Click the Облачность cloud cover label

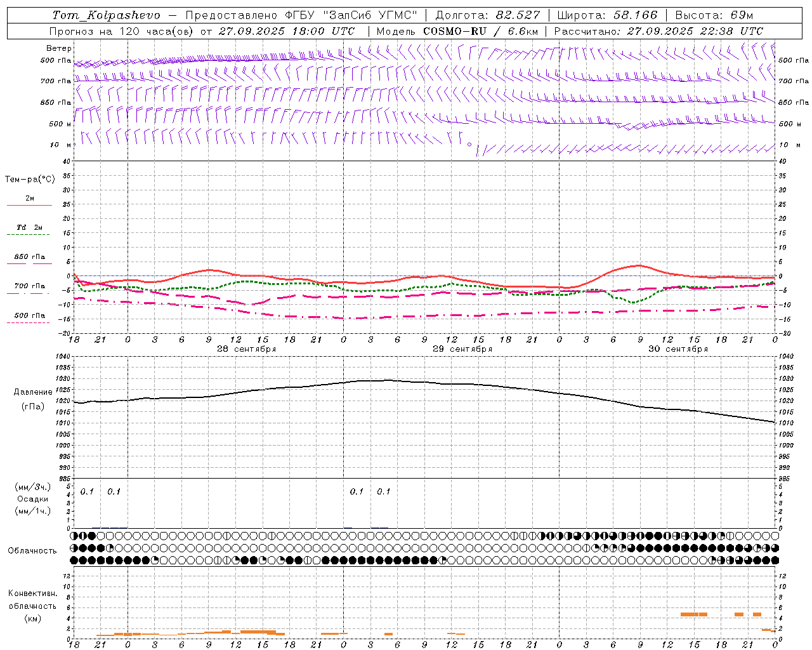point(32,551)
